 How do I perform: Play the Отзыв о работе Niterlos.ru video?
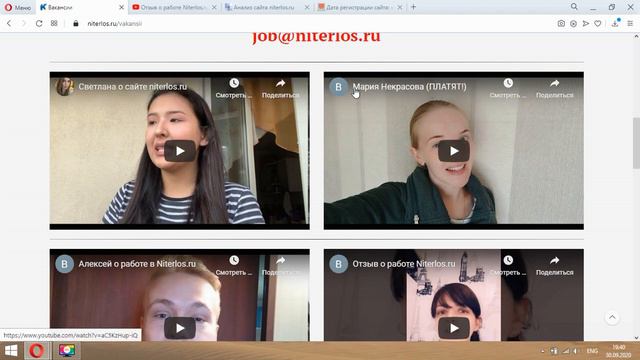pyautogui.click(x=454, y=328)
